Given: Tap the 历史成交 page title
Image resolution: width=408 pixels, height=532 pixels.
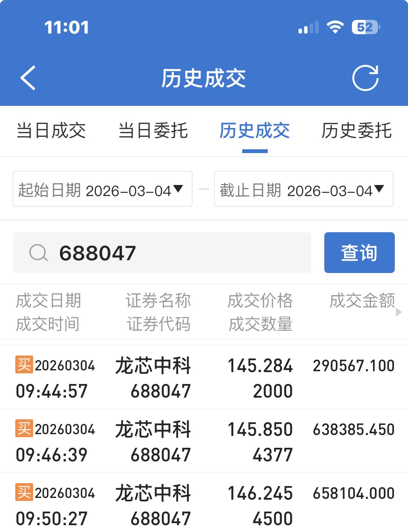Looking at the screenshot, I should (204, 78).
